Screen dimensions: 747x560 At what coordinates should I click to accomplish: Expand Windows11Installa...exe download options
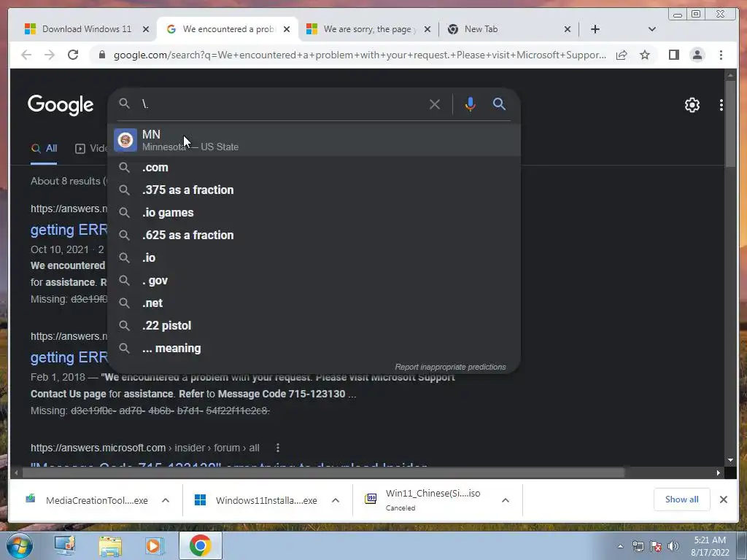click(336, 500)
